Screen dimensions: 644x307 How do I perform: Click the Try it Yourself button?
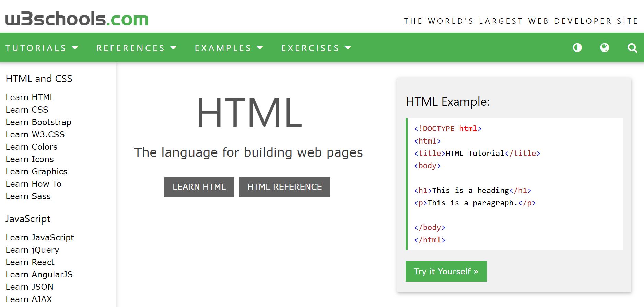click(x=446, y=271)
